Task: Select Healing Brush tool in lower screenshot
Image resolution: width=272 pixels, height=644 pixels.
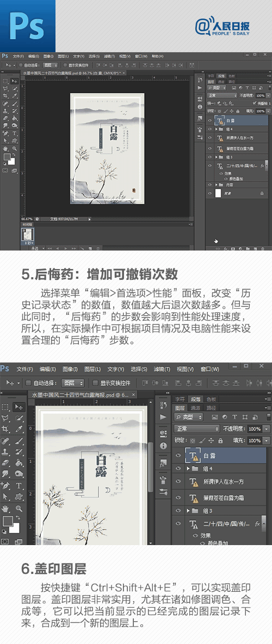Action: [x=6, y=441]
